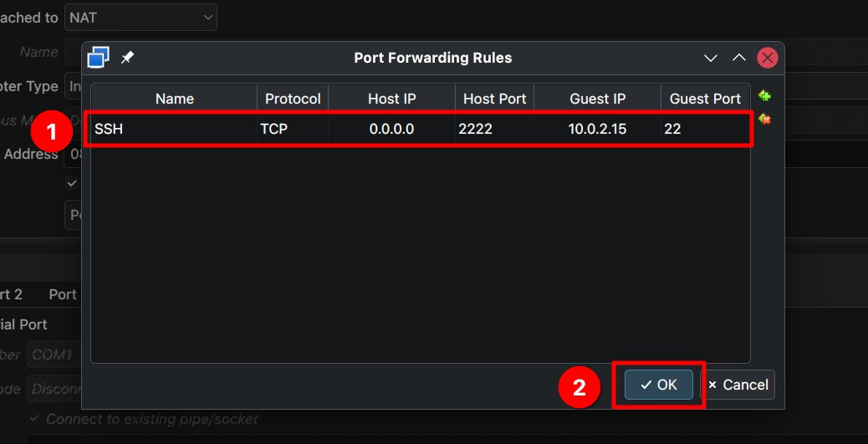Click the remove selected rule icon

click(x=764, y=119)
